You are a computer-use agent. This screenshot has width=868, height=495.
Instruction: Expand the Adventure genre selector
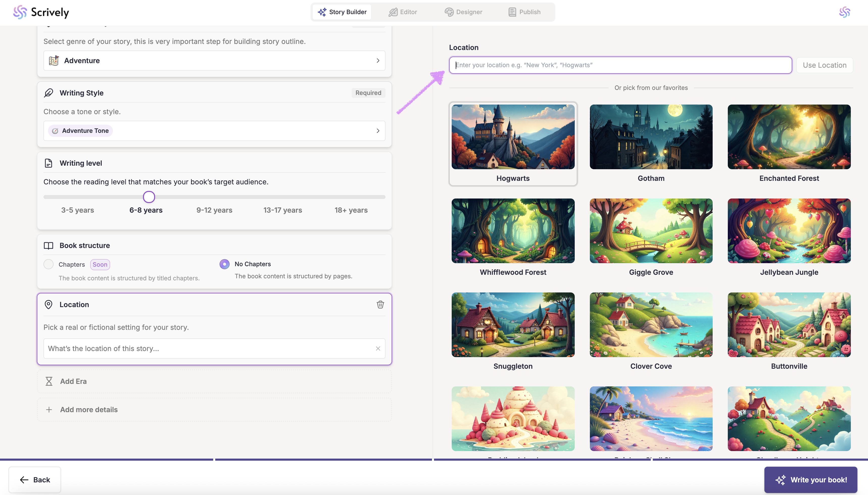[378, 61]
